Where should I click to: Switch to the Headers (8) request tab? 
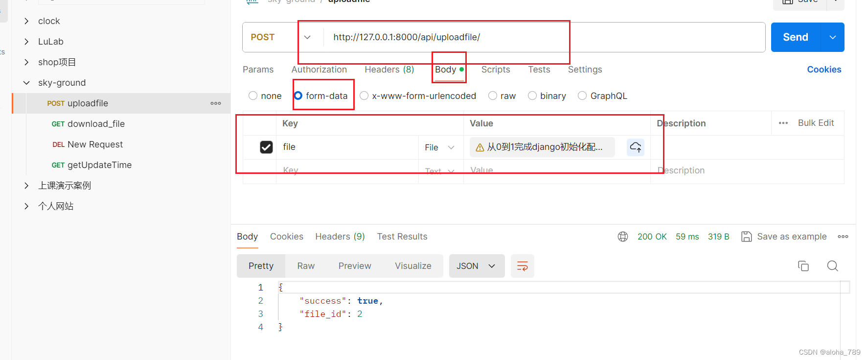tap(389, 70)
